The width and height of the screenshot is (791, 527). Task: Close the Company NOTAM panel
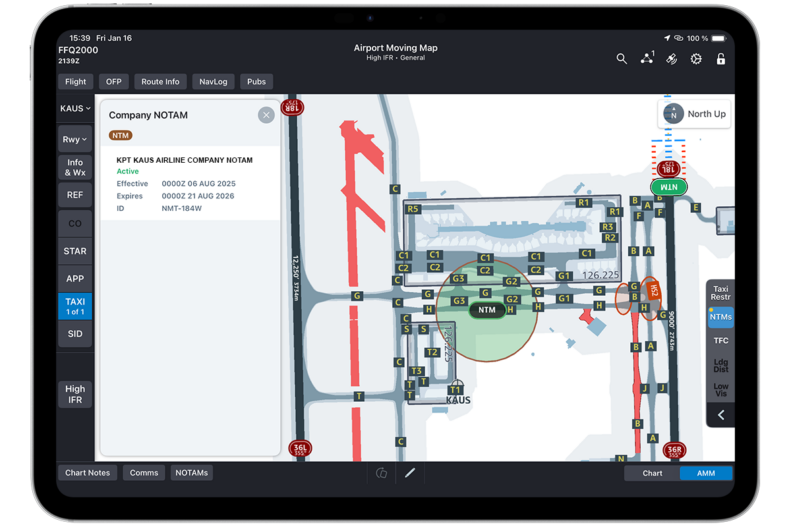click(266, 115)
